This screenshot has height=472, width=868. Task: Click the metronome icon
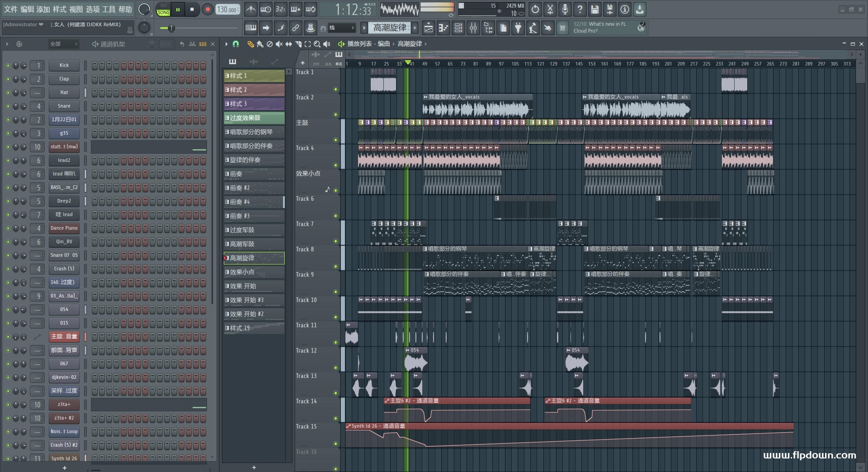pyautogui.click(x=251, y=9)
